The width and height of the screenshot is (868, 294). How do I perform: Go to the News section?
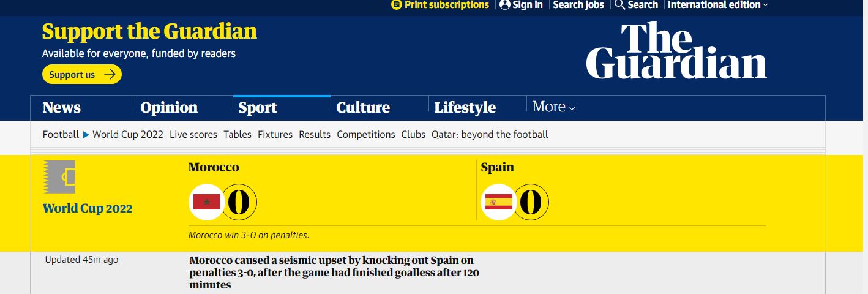[62, 108]
